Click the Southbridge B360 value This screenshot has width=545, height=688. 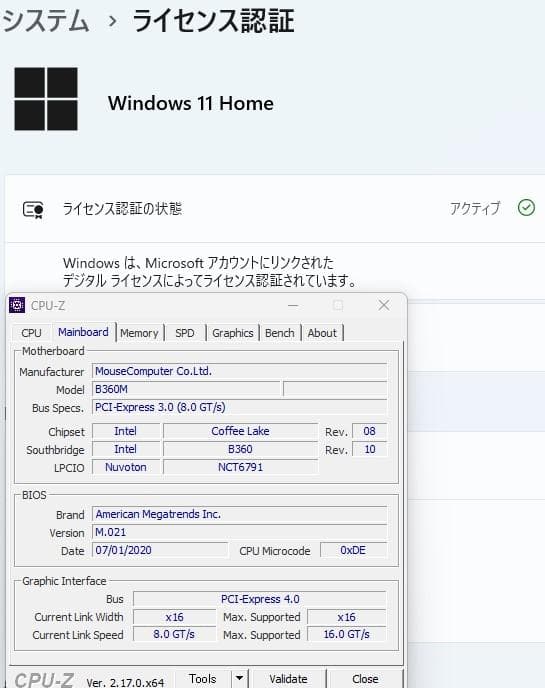pyautogui.click(x=240, y=449)
